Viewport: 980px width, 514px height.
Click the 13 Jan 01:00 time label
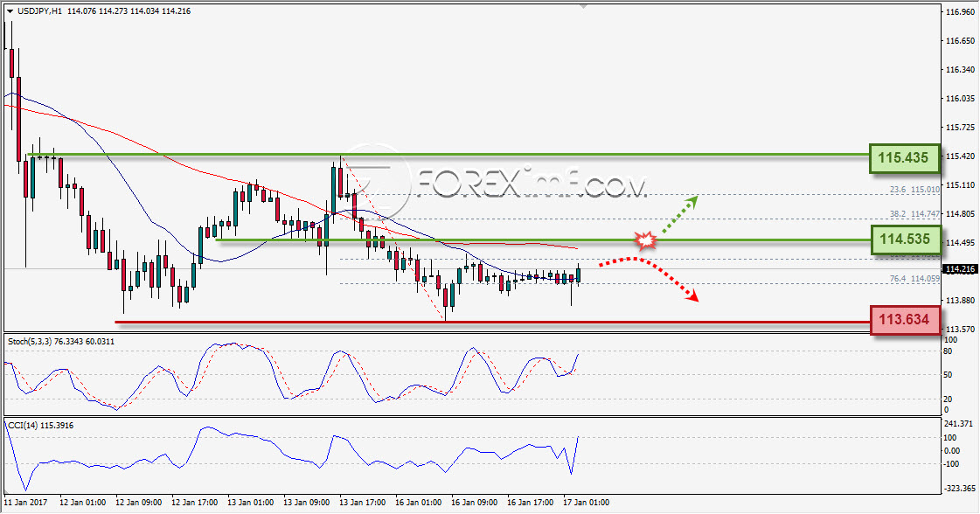pos(251,502)
